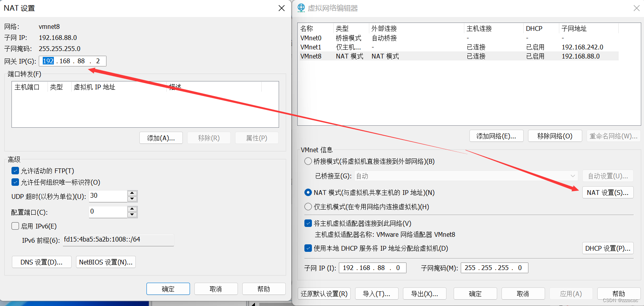644x306 pixels.
Task: Click 导入(T)... button
Action: [x=376, y=294]
